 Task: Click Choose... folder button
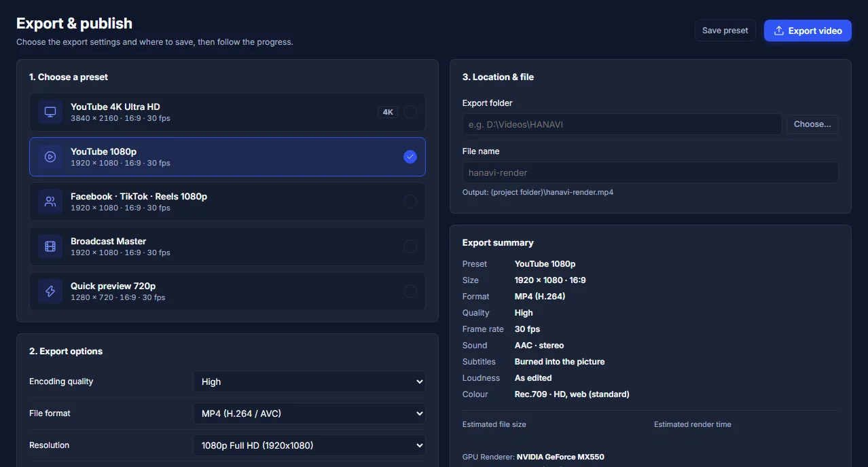tap(812, 124)
